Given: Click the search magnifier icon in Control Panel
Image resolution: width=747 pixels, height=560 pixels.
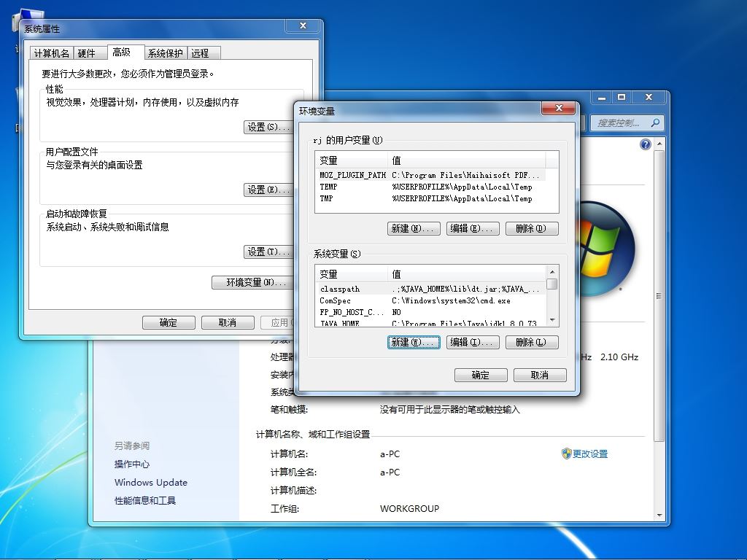Looking at the screenshot, I should point(656,122).
